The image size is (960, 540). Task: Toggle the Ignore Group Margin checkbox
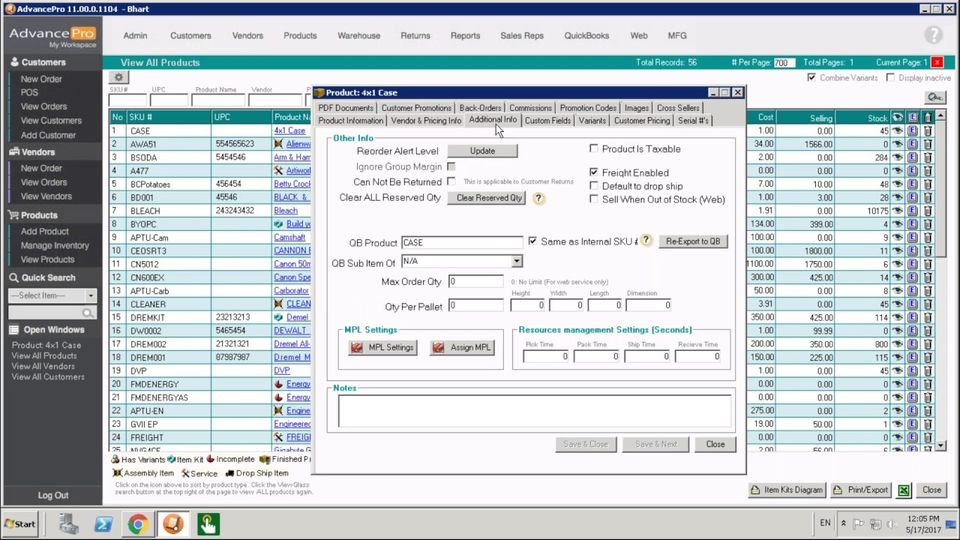[451, 166]
